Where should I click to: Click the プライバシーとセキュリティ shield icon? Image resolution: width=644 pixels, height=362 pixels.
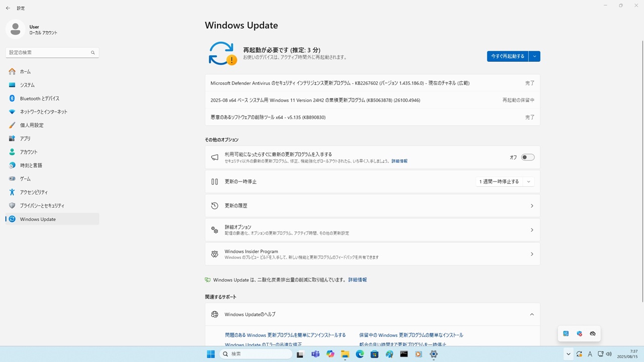point(12,206)
